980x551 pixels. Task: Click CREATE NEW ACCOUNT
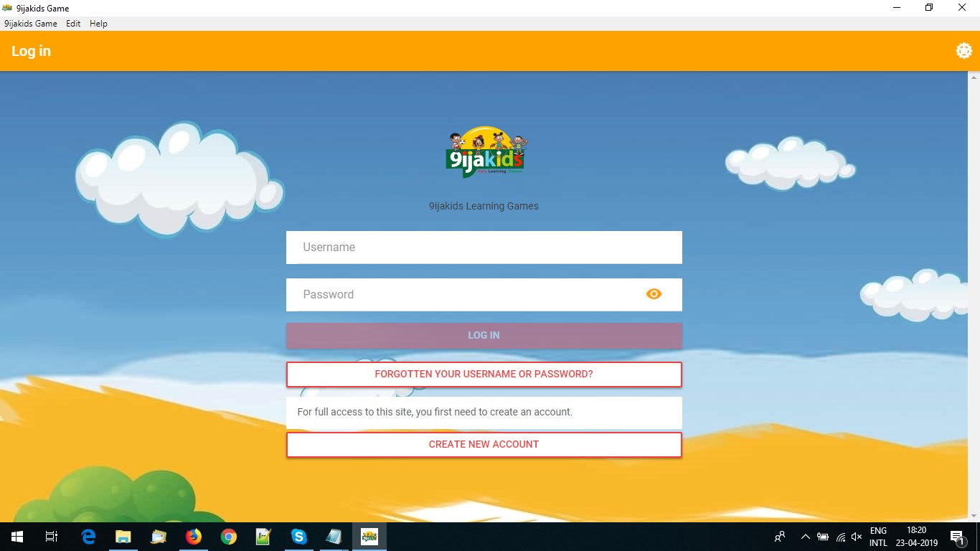click(x=484, y=445)
